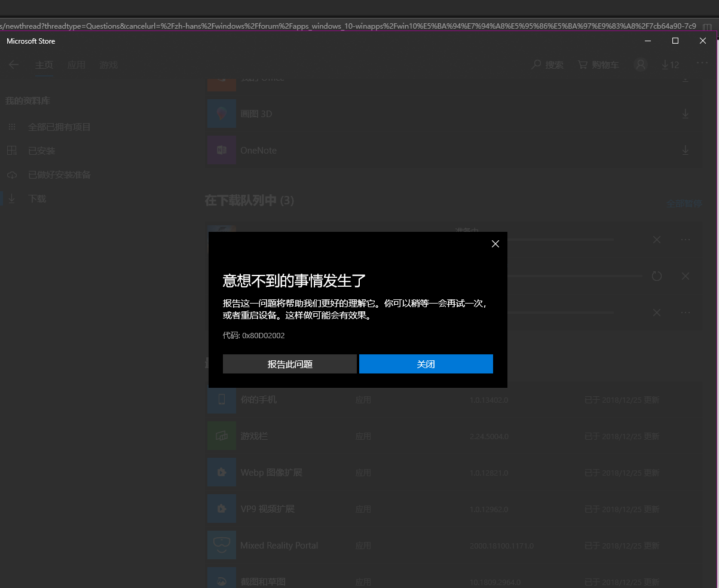Click the browser URL bar behind the Store

[x=348, y=26]
